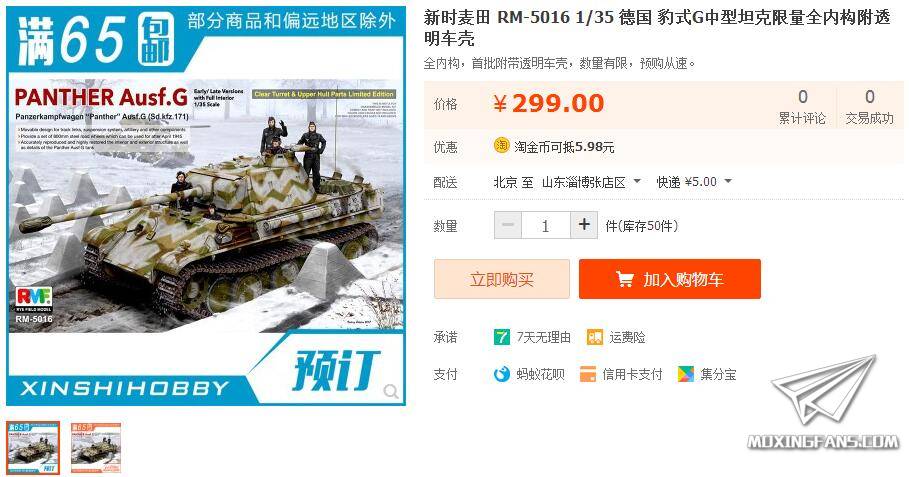The image size is (909, 477).
Task: Expand the 山东淄博张店区 destination dropdown
Action: click(x=637, y=181)
